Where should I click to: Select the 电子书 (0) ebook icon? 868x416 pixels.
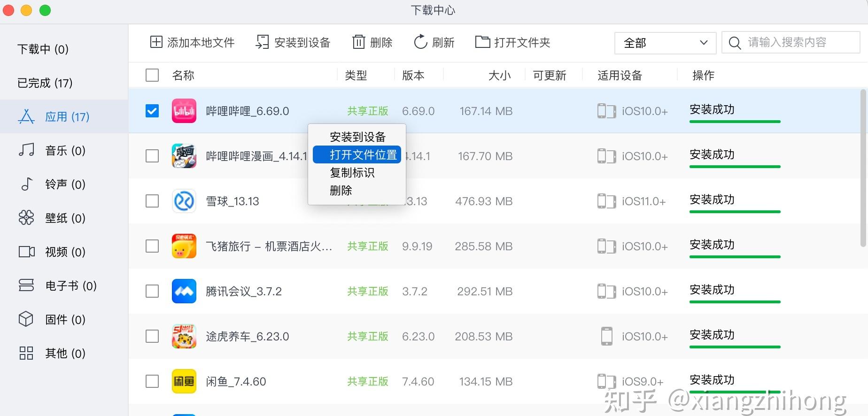(26, 285)
